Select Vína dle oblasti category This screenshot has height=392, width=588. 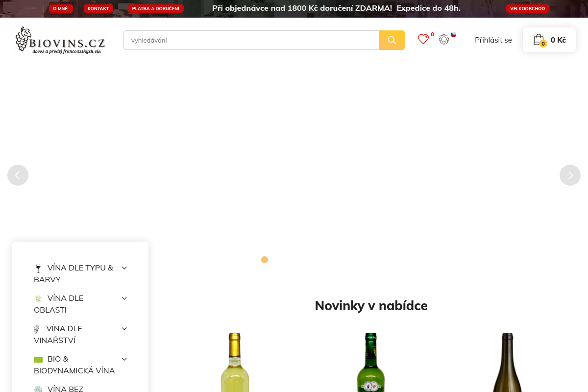coord(59,304)
